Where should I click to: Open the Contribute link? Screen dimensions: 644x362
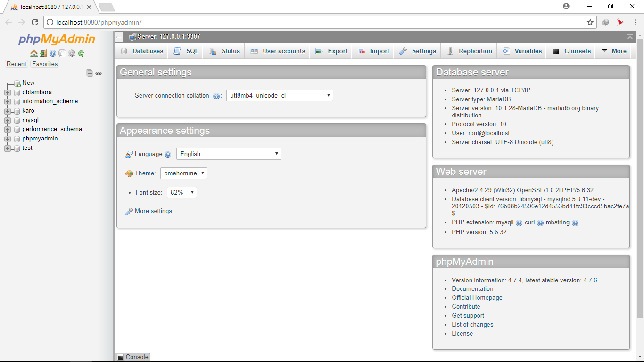[x=466, y=306]
